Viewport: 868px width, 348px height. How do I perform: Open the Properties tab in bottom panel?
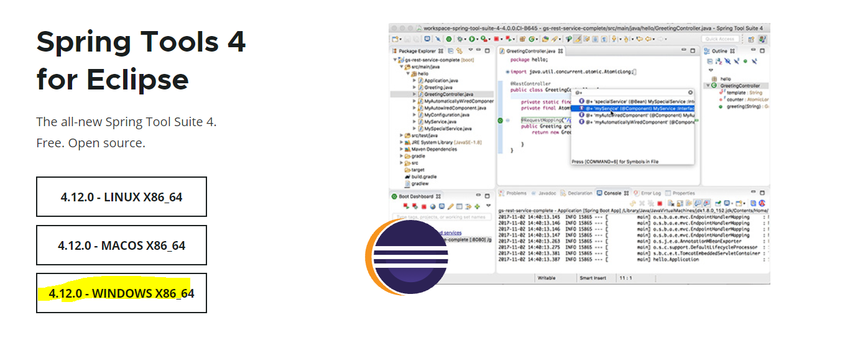tap(680, 193)
